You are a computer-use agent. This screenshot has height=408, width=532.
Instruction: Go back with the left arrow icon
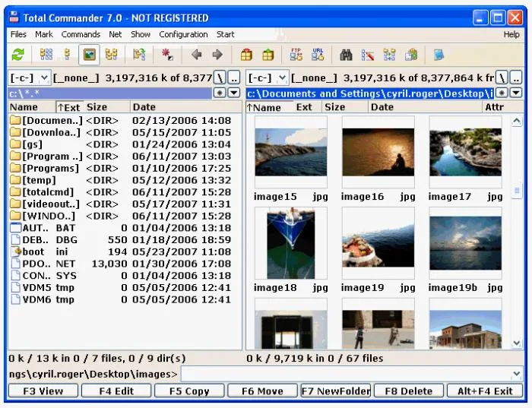tap(196, 55)
